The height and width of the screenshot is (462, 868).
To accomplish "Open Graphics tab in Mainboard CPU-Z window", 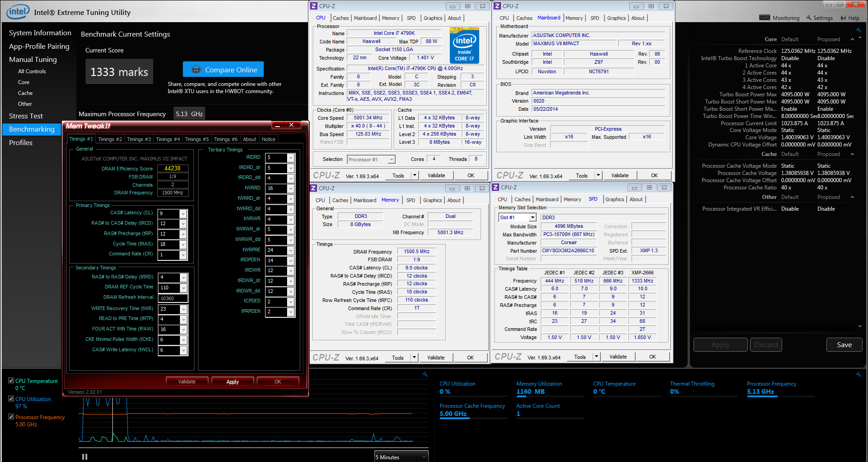I will pos(616,18).
